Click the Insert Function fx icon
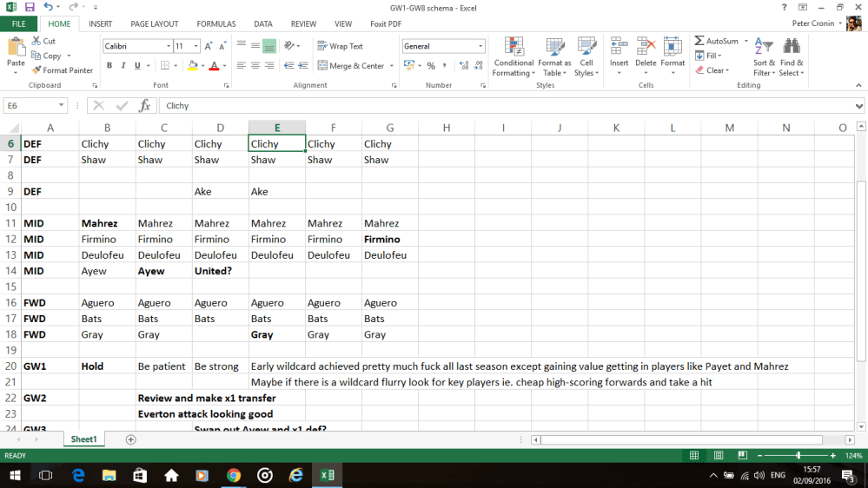The height and width of the screenshot is (488, 868). click(x=145, y=106)
